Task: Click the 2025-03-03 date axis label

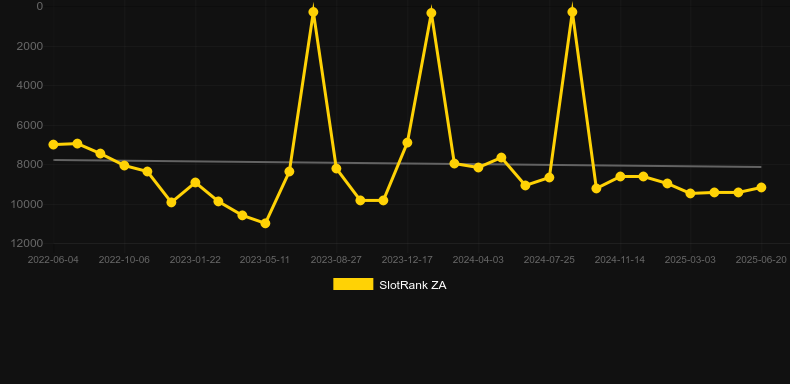Action: pos(690,260)
